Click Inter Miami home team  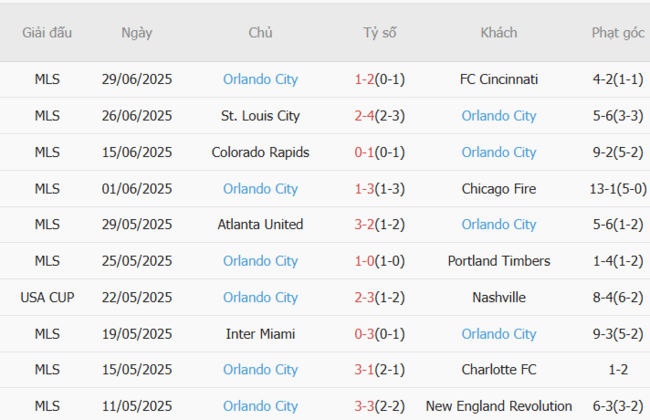[x=260, y=334]
